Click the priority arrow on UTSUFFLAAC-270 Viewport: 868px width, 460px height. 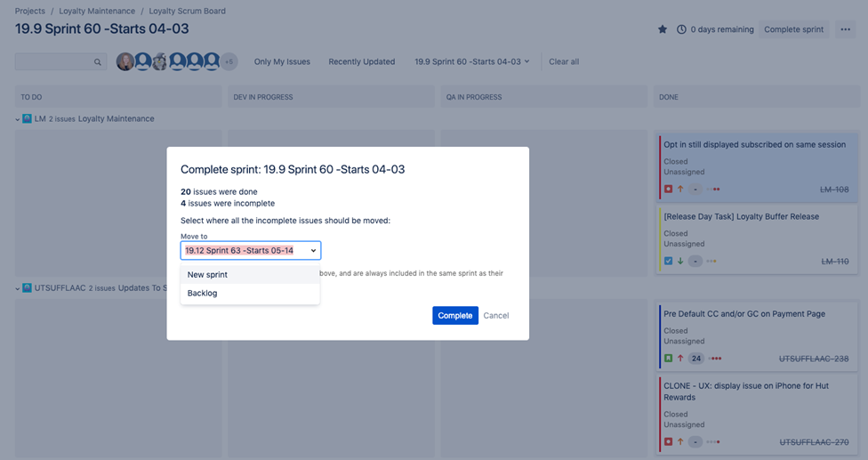(x=680, y=441)
